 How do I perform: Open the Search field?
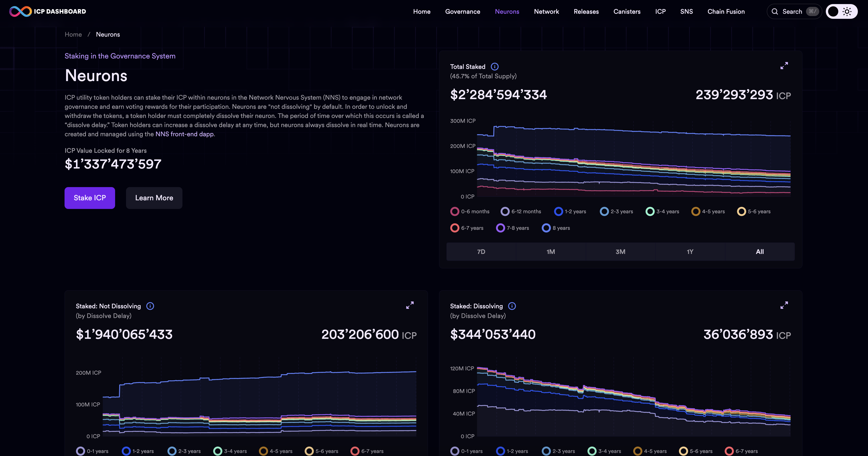point(794,11)
